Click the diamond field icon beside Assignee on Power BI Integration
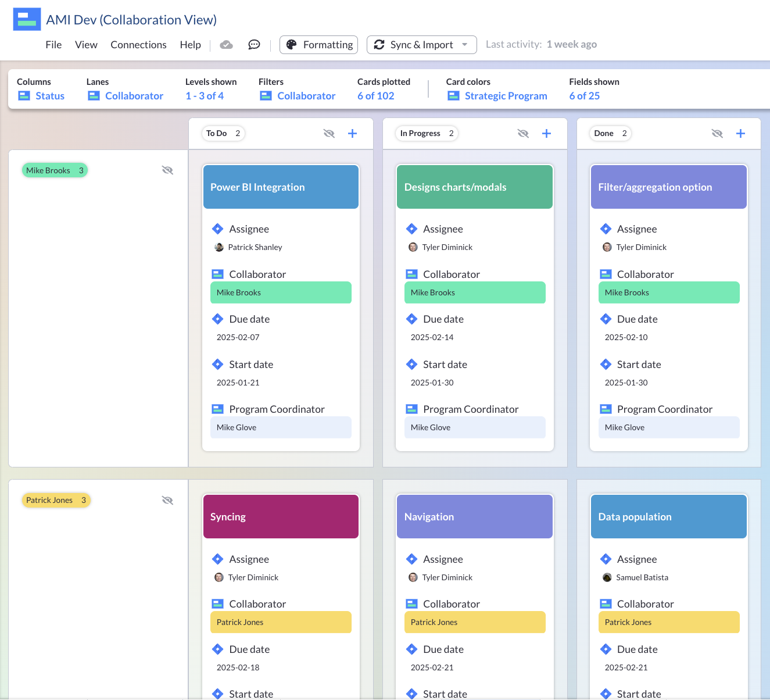The height and width of the screenshot is (700, 770). (217, 228)
